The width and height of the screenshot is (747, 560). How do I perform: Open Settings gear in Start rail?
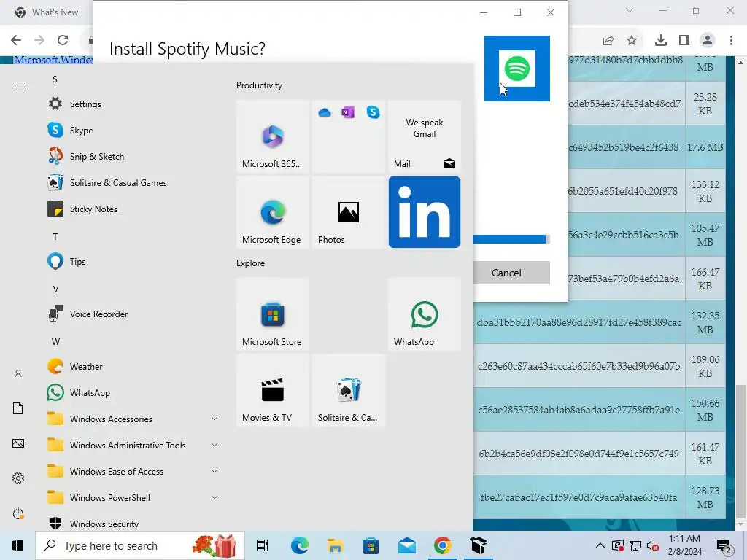[x=18, y=478]
